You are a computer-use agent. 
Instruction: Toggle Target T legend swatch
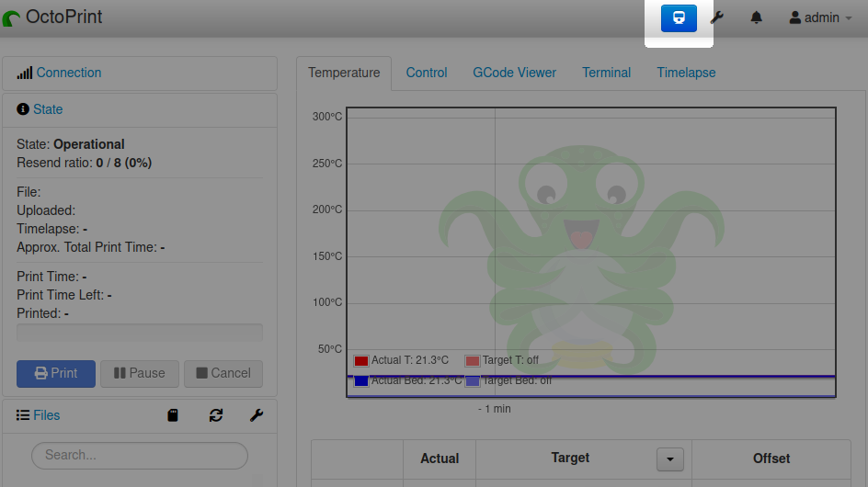[473, 361]
